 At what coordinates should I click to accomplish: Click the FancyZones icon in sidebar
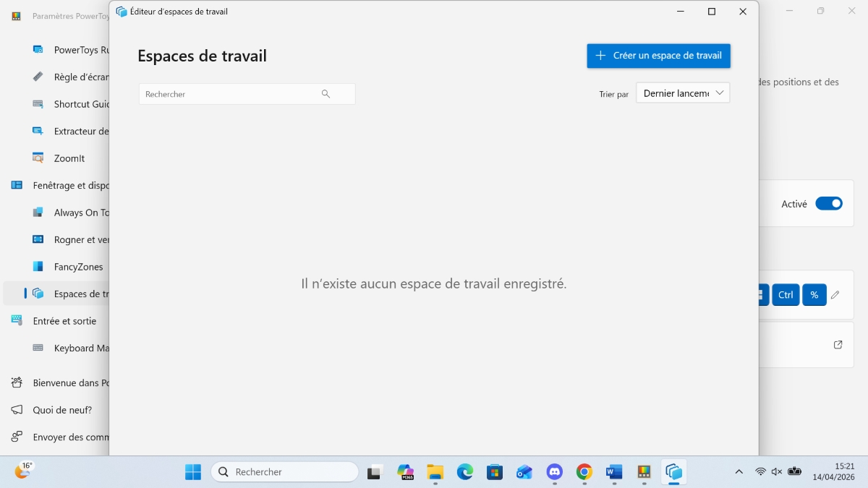(38, 267)
